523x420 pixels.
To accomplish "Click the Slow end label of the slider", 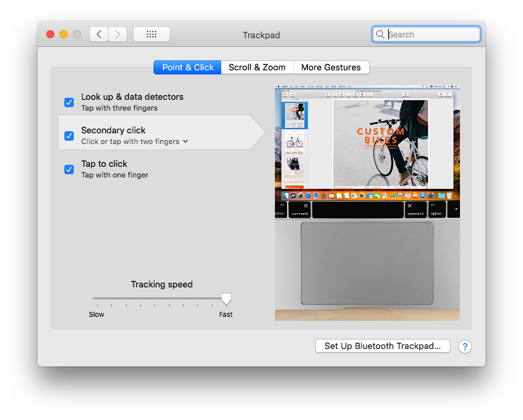I will pyautogui.click(x=97, y=314).
